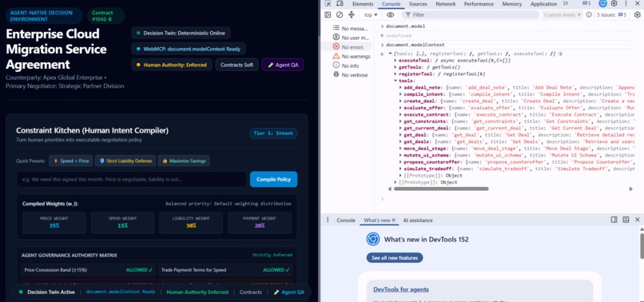The width and height of the screenshot is (644, 302).
Task: Open the console settings gear icon
Action: [x=638, y=15]
